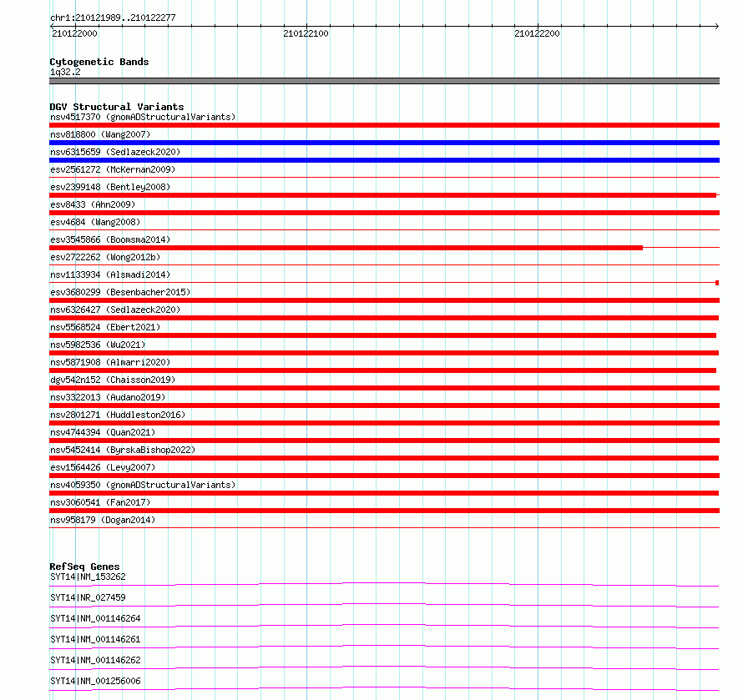This screenshot has width=743, height=700.
Task: Click the chr1:210121989..210122277 region label
Action: click(x=113, y=18)
